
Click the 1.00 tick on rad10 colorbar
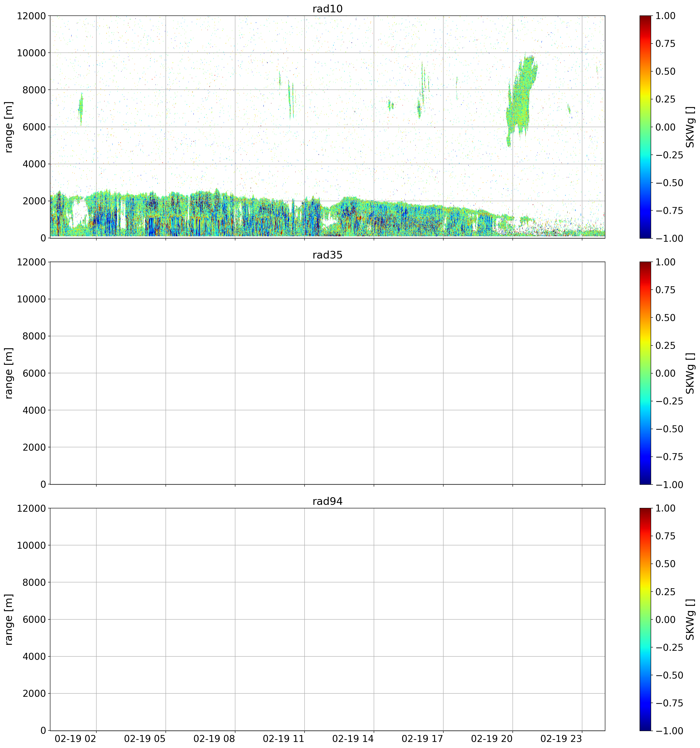point(665,16)
